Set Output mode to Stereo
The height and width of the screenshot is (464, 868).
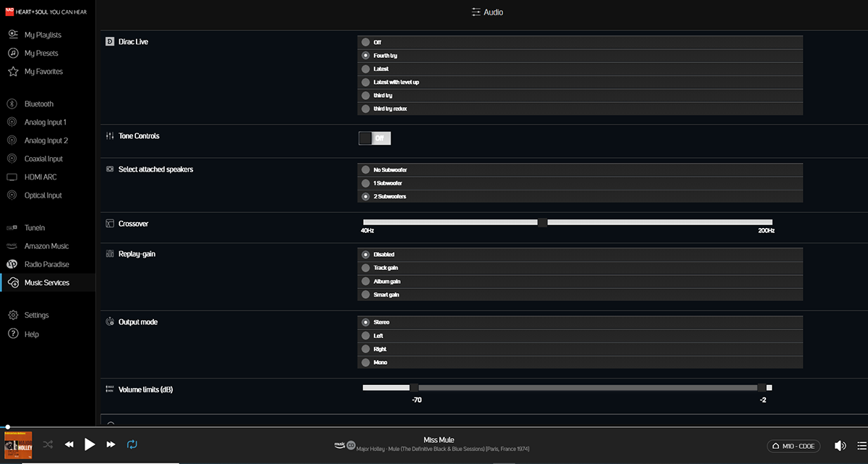(580, 322)
